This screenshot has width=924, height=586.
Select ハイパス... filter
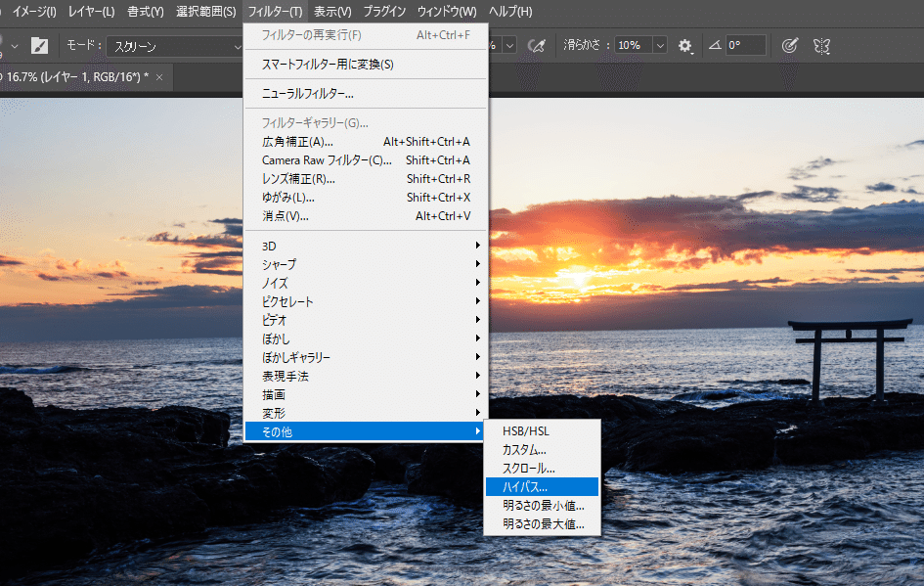coord(542,487)
